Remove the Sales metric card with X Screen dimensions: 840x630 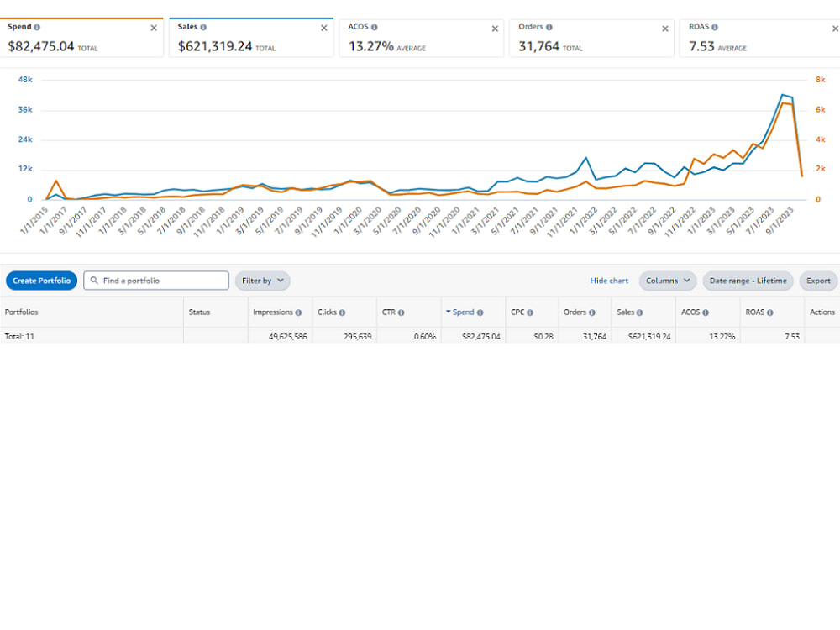click(324, 28)
